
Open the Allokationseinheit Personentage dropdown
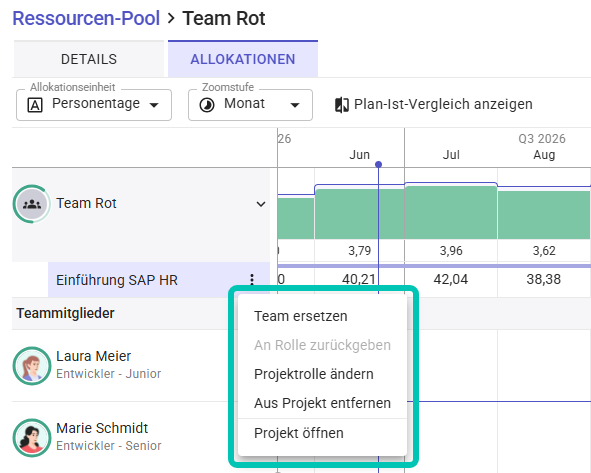coord(94,105)
